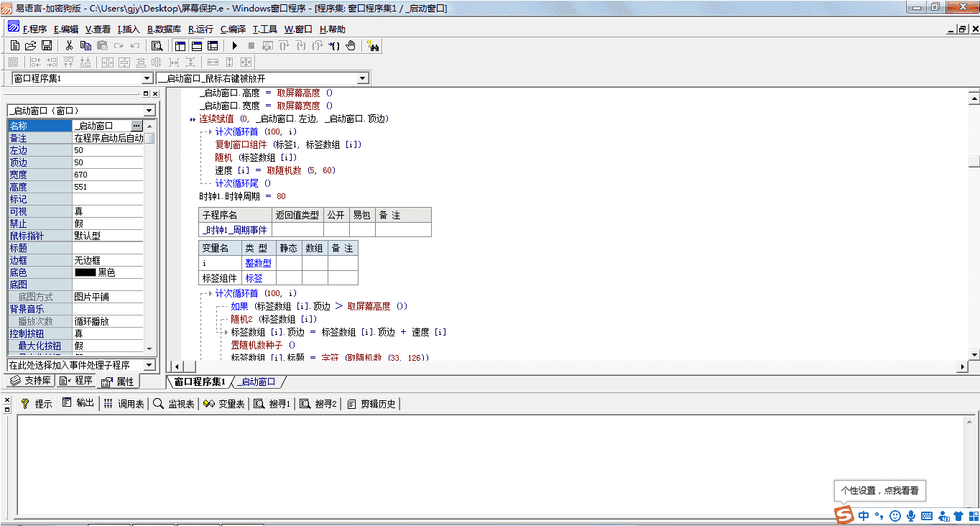
Task: Click second window layout toolbar icon
Action: (x=196, y=45)
